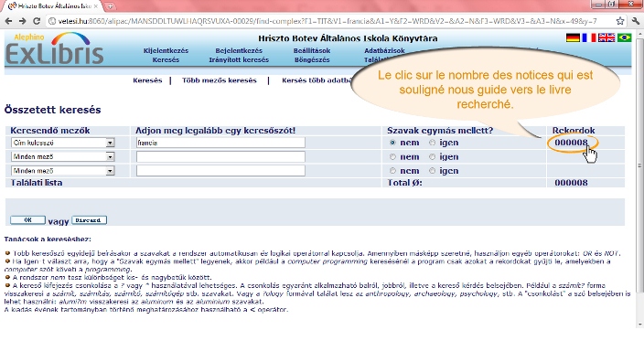This screenshot has height=362, width=644.
Task: Open 'Több mezős keresés' link
Action: [x=220, y=80]
